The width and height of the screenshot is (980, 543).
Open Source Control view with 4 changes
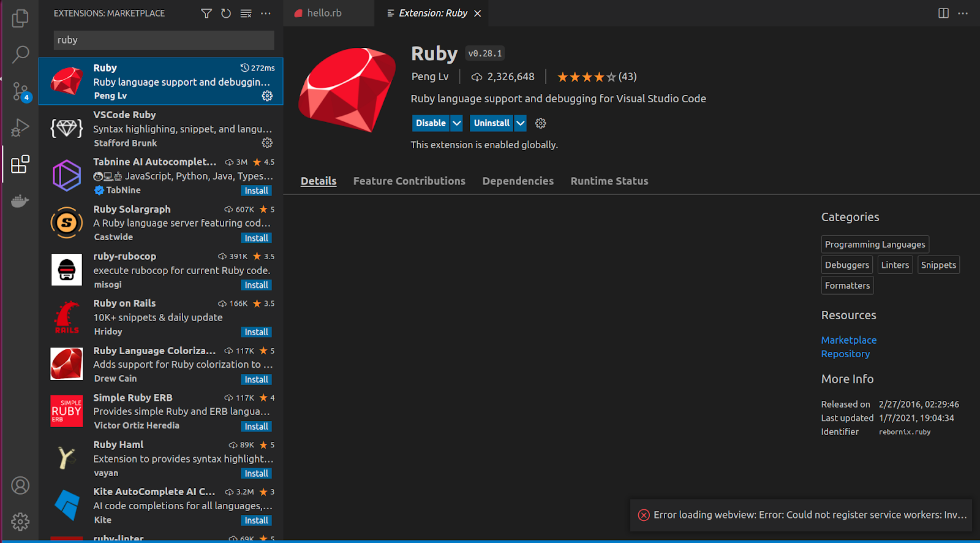[x=20, y=92]
